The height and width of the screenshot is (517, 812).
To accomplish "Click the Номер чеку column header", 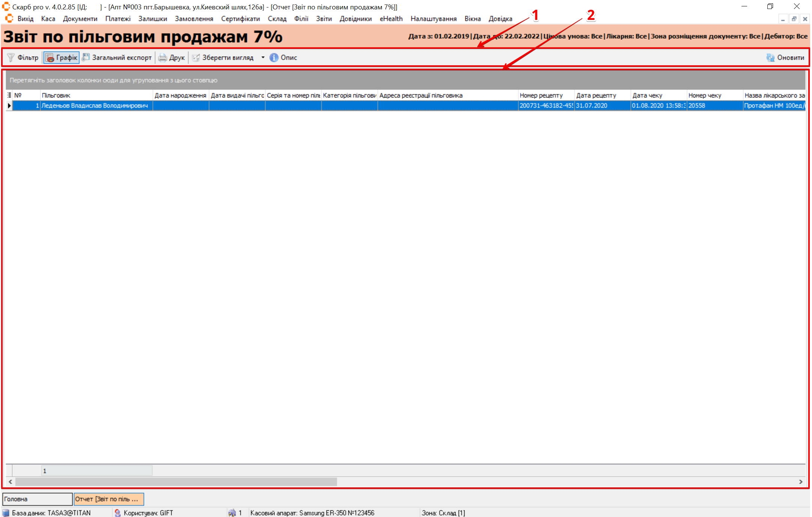I will (x=714, y=95).
